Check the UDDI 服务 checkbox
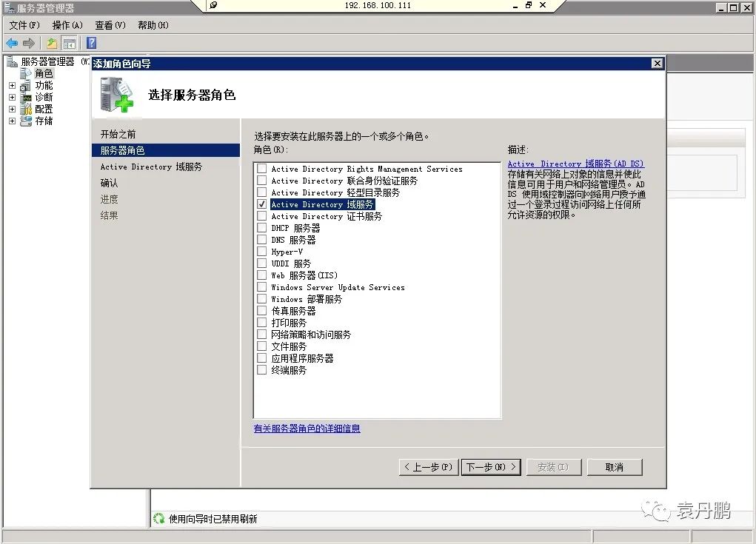This screenshot has width=756, height=544. click(262, 263)
